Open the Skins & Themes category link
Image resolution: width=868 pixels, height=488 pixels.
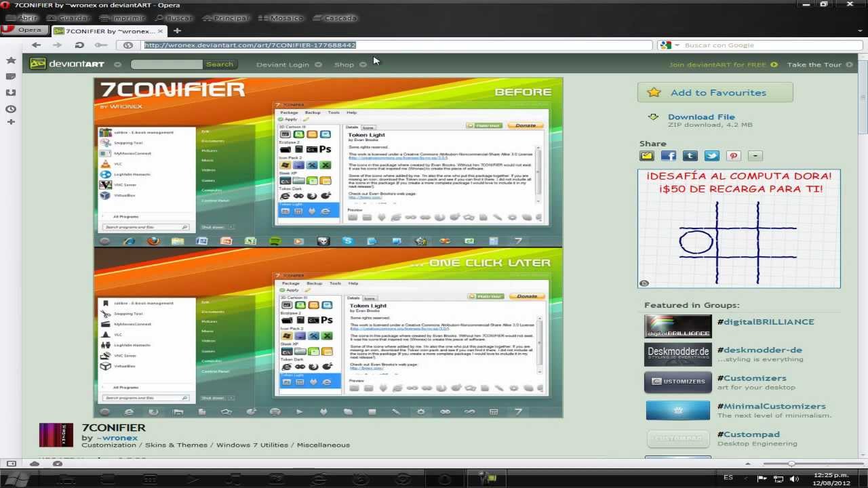(176, 445)
